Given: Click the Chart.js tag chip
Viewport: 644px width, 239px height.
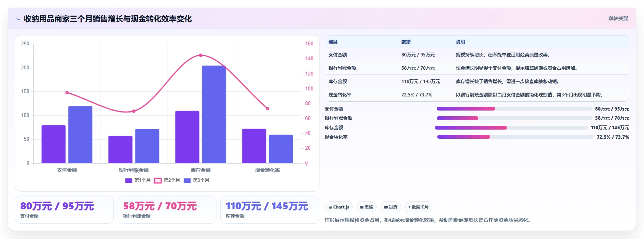Looking at the screenshot, I should pos(339,207).
